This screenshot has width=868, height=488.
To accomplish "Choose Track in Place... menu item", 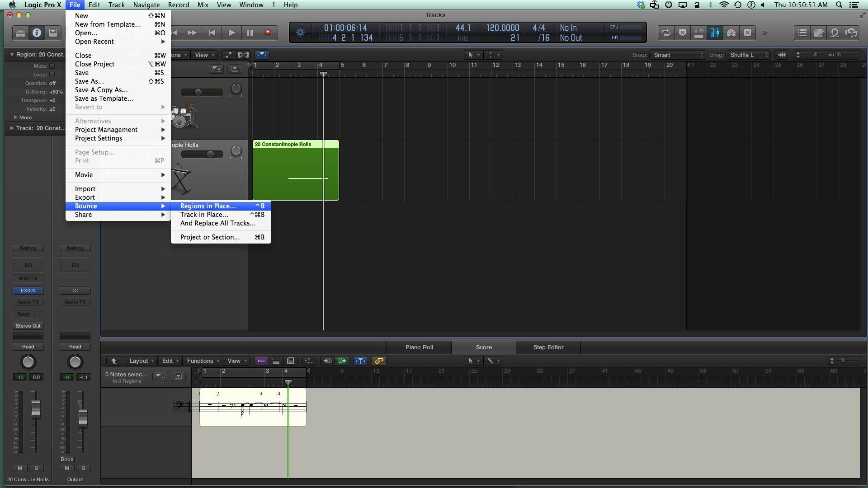I will coord(221,215).
